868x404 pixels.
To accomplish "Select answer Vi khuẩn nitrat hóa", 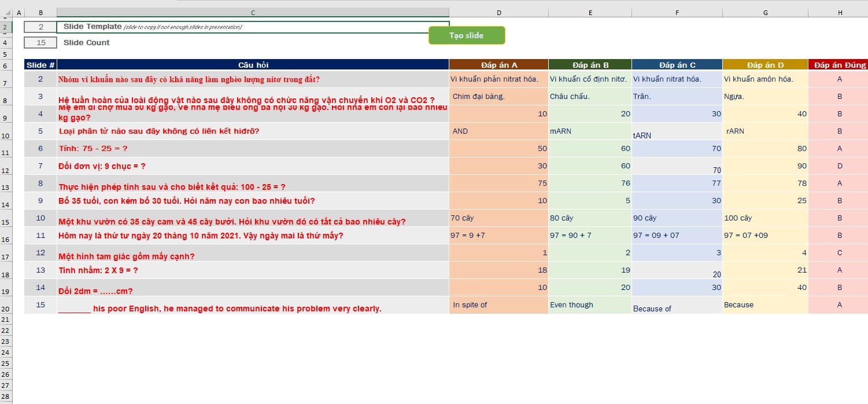I will click(677, 79).
